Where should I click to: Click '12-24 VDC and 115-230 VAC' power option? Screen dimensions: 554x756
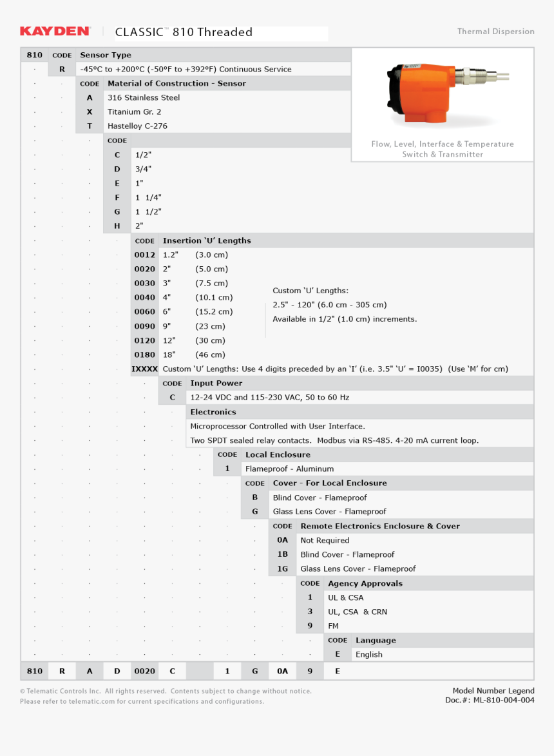[270, 398]
